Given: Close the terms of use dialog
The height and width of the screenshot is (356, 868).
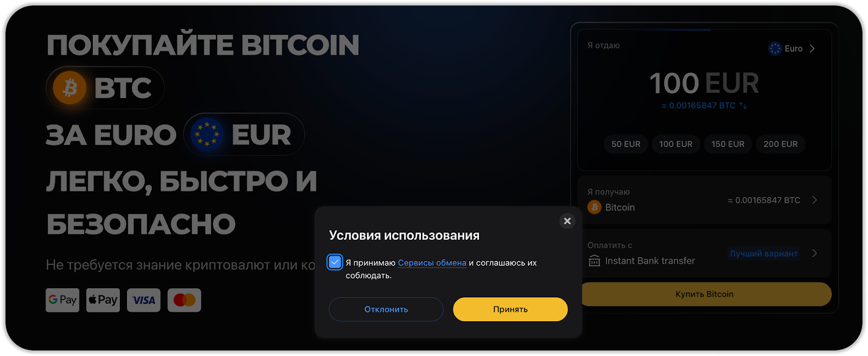Looking at the screenshot, I should [x=567, y=221].
